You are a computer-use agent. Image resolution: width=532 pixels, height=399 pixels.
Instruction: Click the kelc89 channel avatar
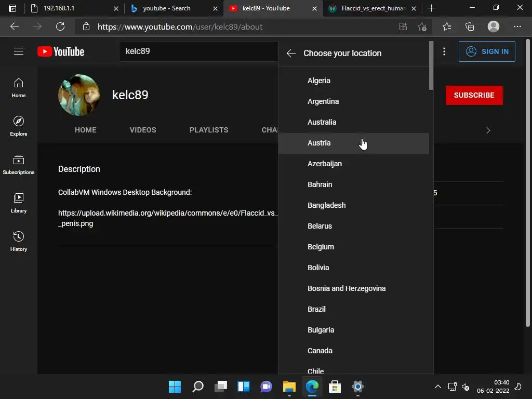79,95
